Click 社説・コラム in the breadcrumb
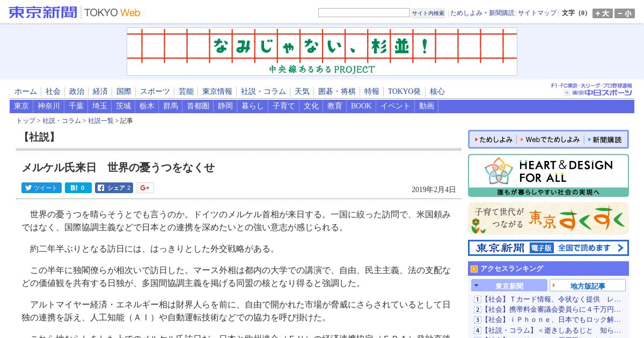Screen dimensions: 644x338 [x=62, y=121]
